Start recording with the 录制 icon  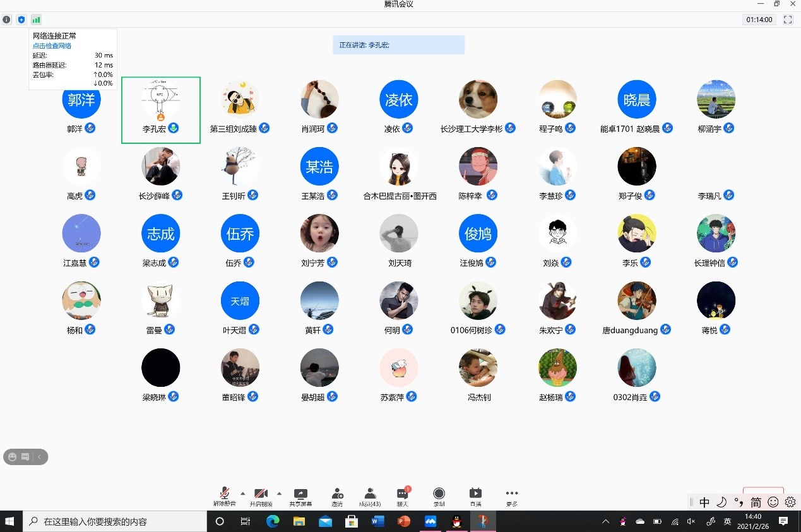click(439, 497)
